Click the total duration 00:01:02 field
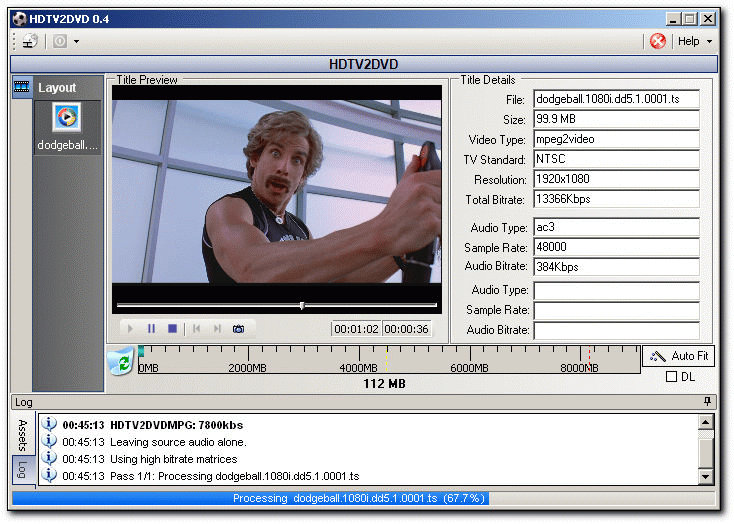 (x=356, y=329)
